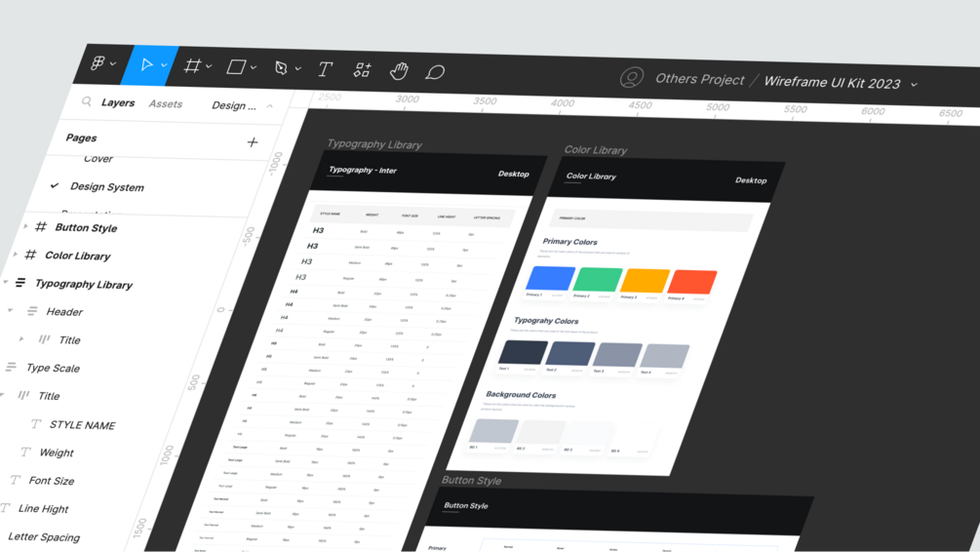Click layout icon beside Header layer

[x=32, y=311]
